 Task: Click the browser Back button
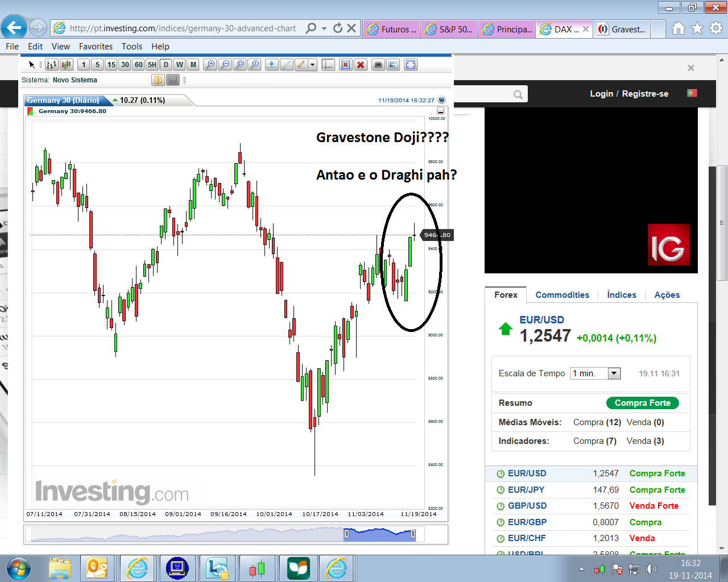point(14,27)
